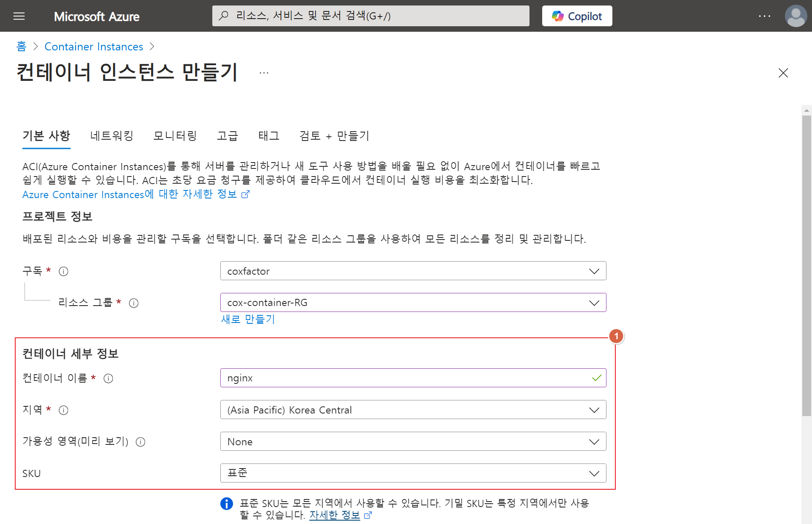
Task: Click the info icon next to 컨테이너 이름
Action: click(x=108, y=378)
